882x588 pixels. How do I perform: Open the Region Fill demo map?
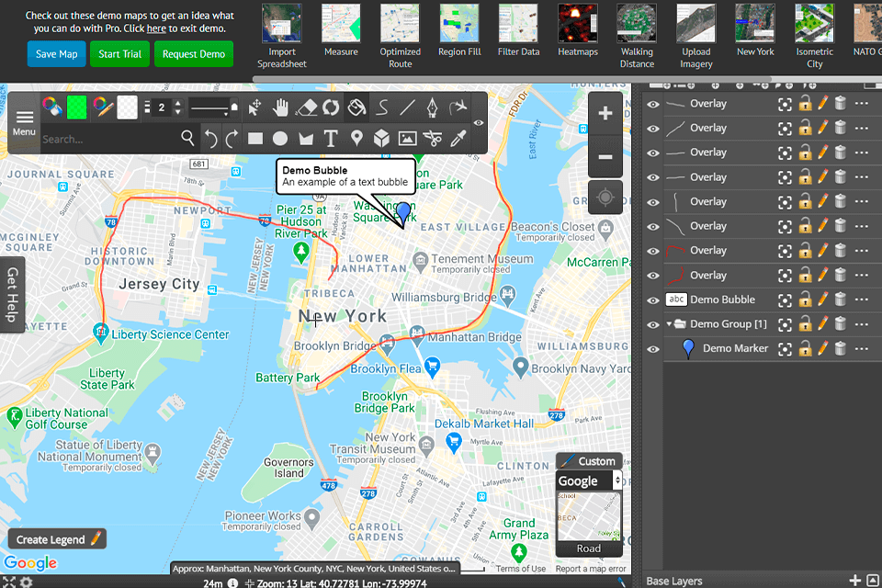pyautogui.click(x=459, y=30)
